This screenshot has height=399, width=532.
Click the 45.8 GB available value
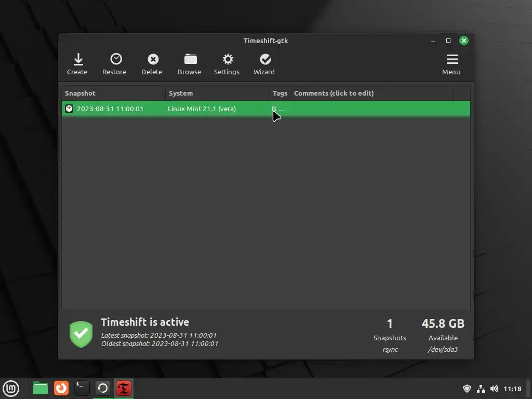[443, 324]
